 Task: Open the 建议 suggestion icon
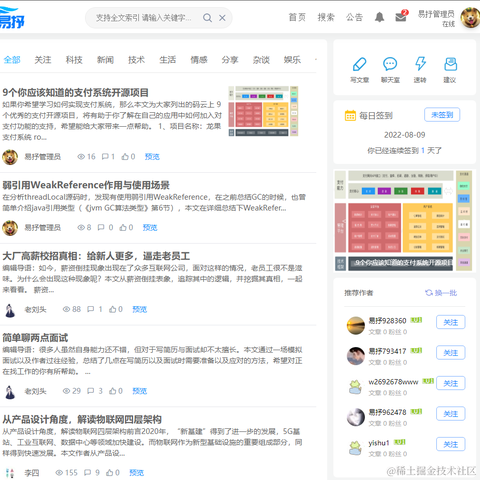point(450,64)
